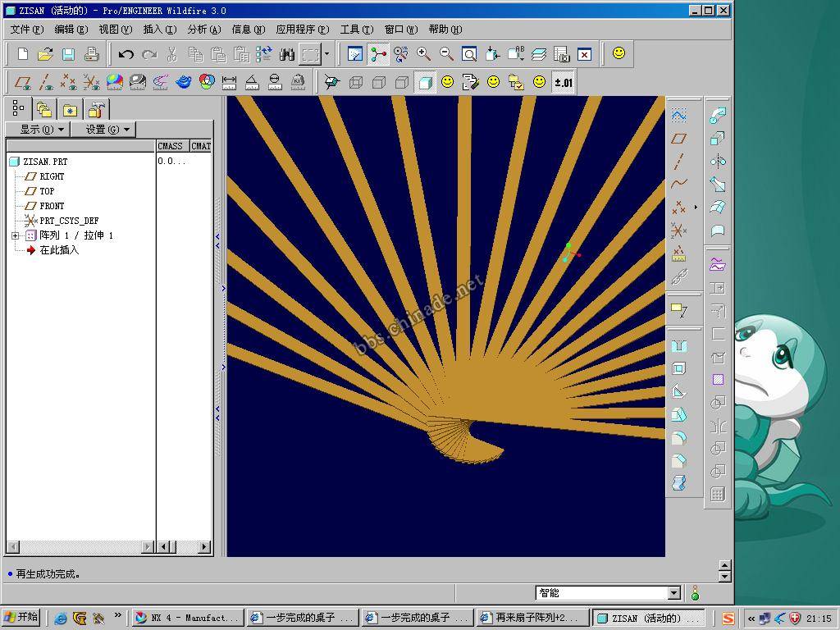Screen dimensions: 840x630
Task: Select the datum plane tool in right toolbar
Action: [x=678, y=139]
